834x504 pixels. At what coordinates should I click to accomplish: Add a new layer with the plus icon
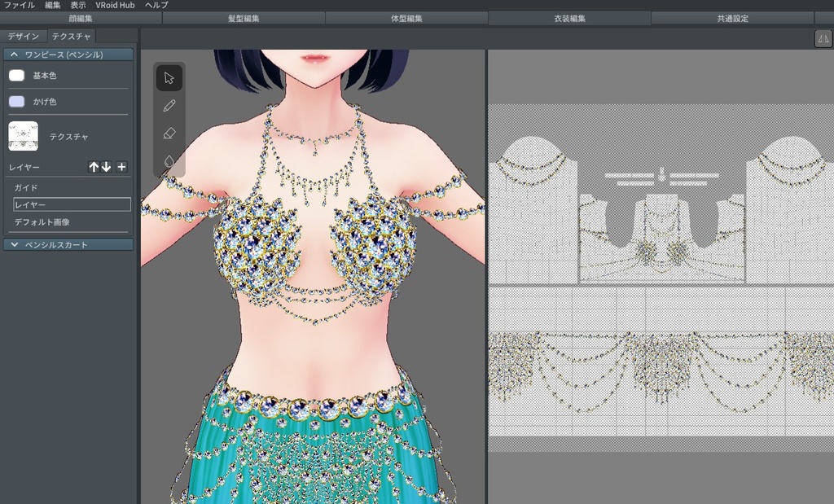click(121, 167)
